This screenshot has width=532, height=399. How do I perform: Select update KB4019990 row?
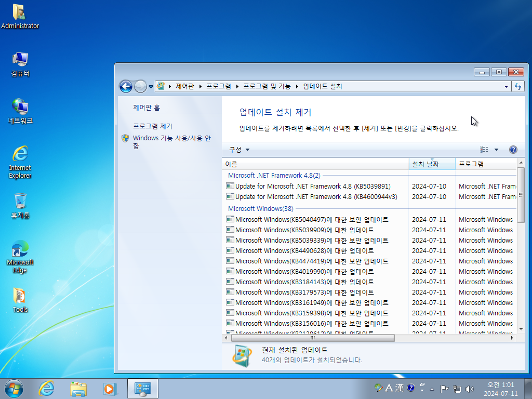[371, 271]
